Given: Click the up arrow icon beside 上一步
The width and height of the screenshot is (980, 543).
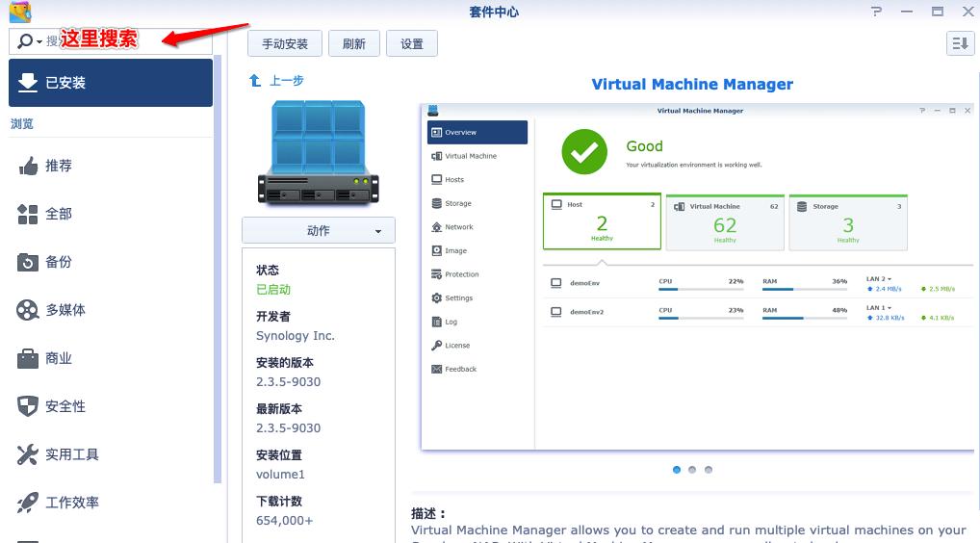Looking at the screenshot, I should [255, 81].
